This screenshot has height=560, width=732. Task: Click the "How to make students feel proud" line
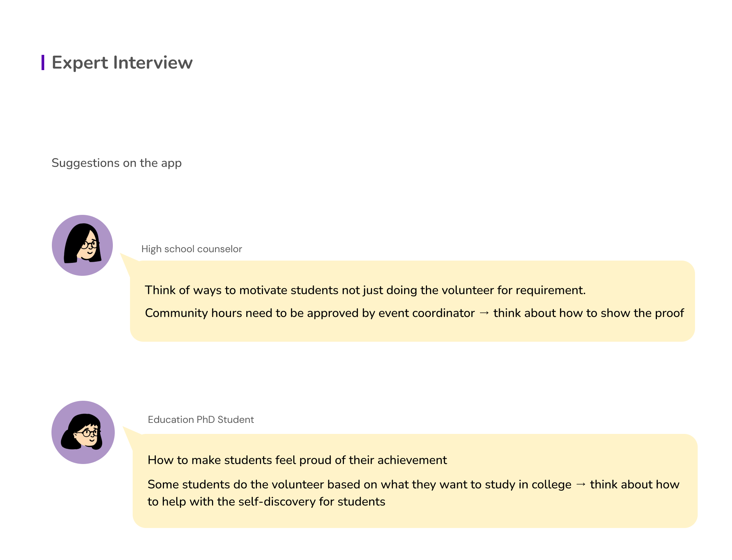[297, 460]
